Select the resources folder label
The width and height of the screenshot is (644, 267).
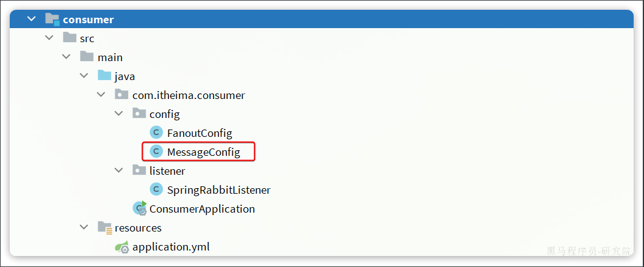tap(138, 228)
